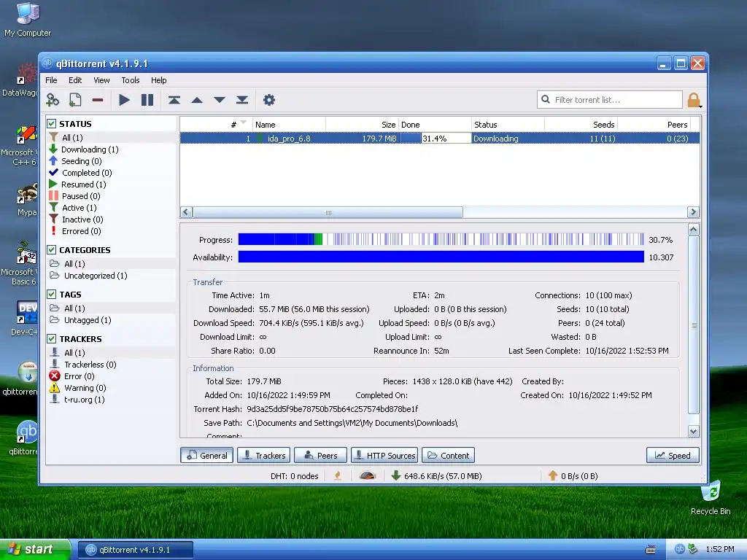The width and height of the screenshot is (747, 560).
Task: Click the green download arrow in status bar
Action: click(x=395, y=475)
